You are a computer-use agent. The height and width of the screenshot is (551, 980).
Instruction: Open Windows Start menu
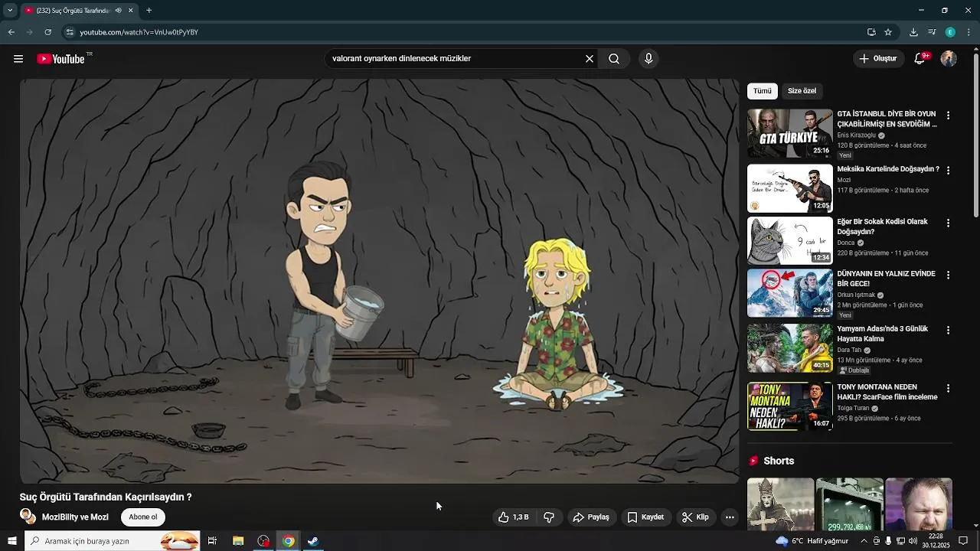[11, 541]
